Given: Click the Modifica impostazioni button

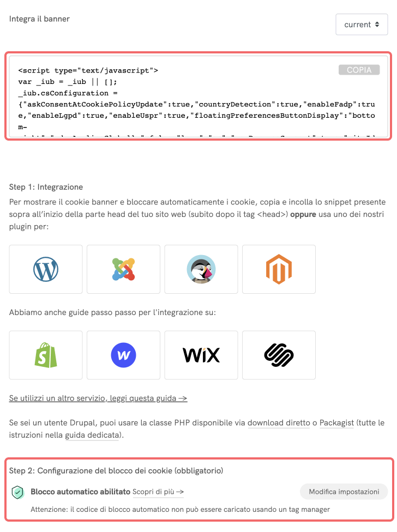Looking at the screenshot, I should tap(344, 492).
